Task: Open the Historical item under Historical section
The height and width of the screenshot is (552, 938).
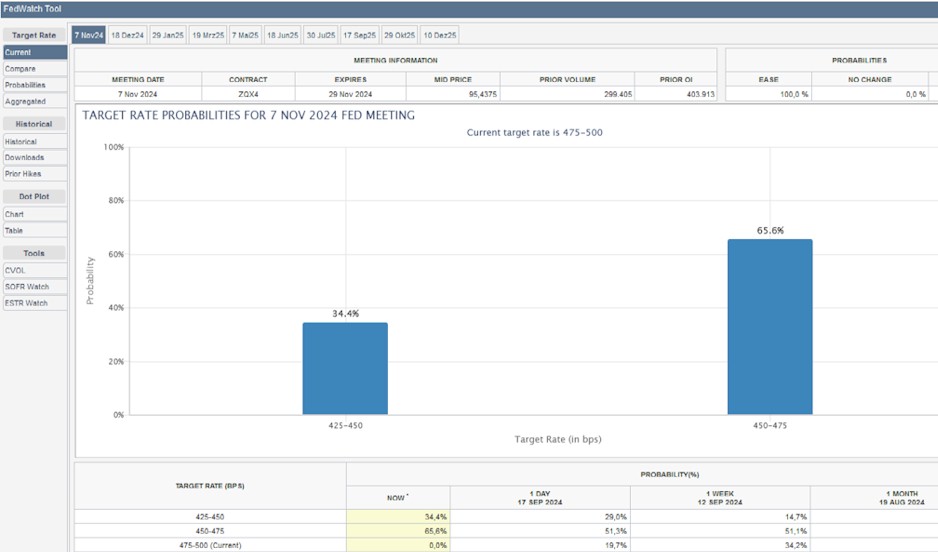Action: 35,142
